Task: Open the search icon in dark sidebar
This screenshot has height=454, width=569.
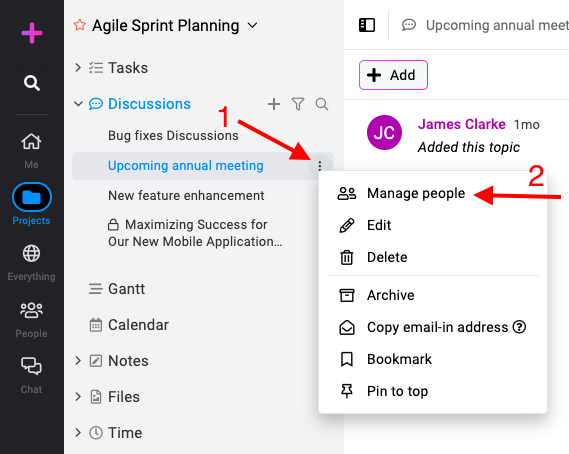Action: (32, 83)
